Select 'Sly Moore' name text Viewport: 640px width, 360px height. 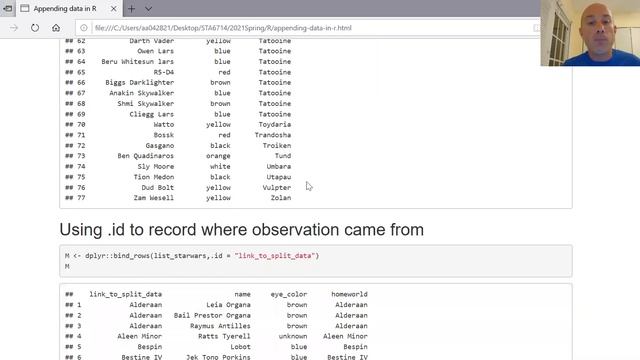coord(156,167)
